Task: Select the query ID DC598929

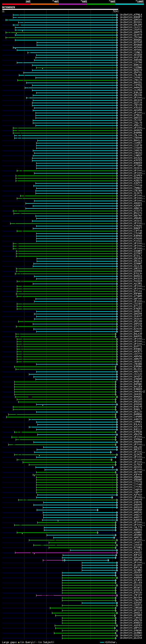Action: pos(8,7)
